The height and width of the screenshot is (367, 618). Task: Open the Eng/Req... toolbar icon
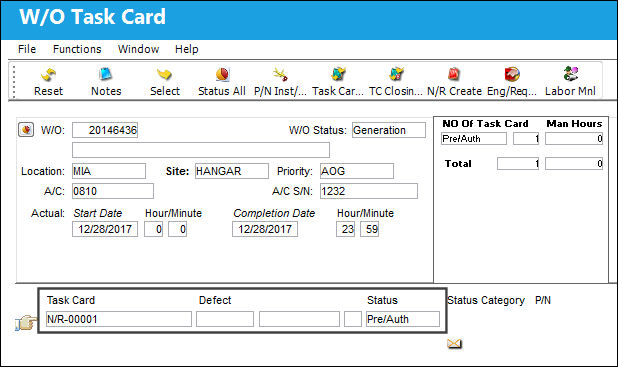pyautogui.click(x=512, y=81)
